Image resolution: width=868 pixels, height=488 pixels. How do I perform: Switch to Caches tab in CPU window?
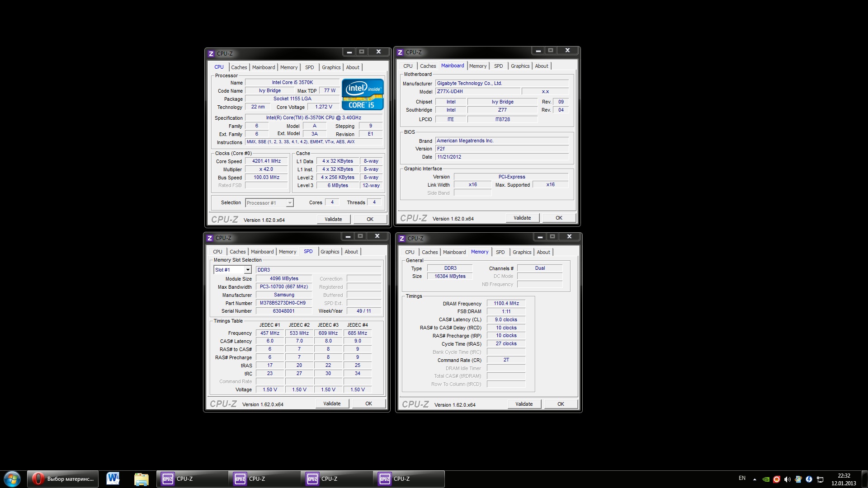pos(239,67)
